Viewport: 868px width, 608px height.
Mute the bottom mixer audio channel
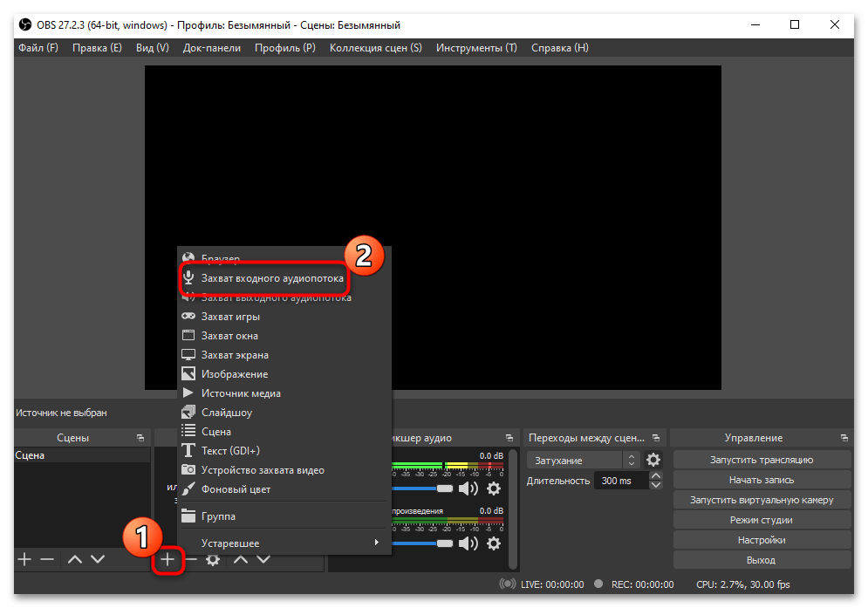pos(469,543)
